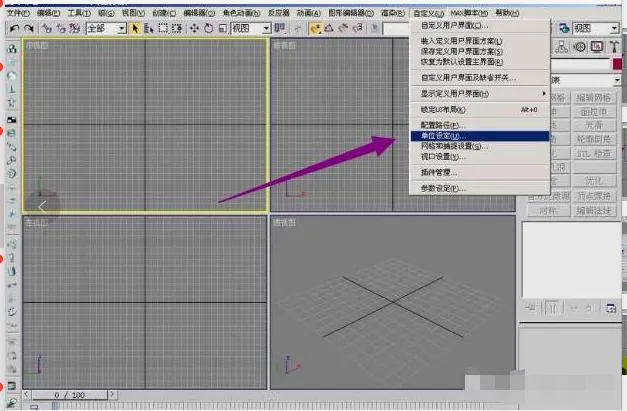Select 单位设定(U)... menu item
The image size is (627, 411).
pyautogui.click(x=480, y=136)
